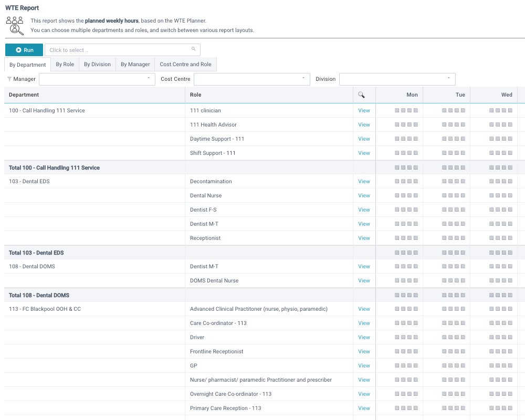Click the magnifier icon in table header
The width and height of the screenshot is (525, 420).
[x=361, y=95]
